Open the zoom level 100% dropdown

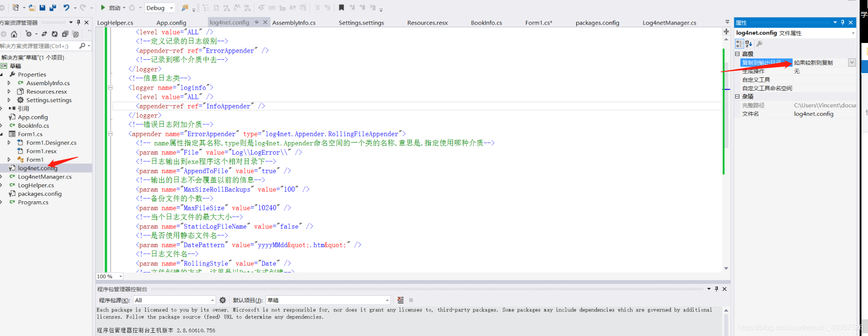click(x=121, y=276)
